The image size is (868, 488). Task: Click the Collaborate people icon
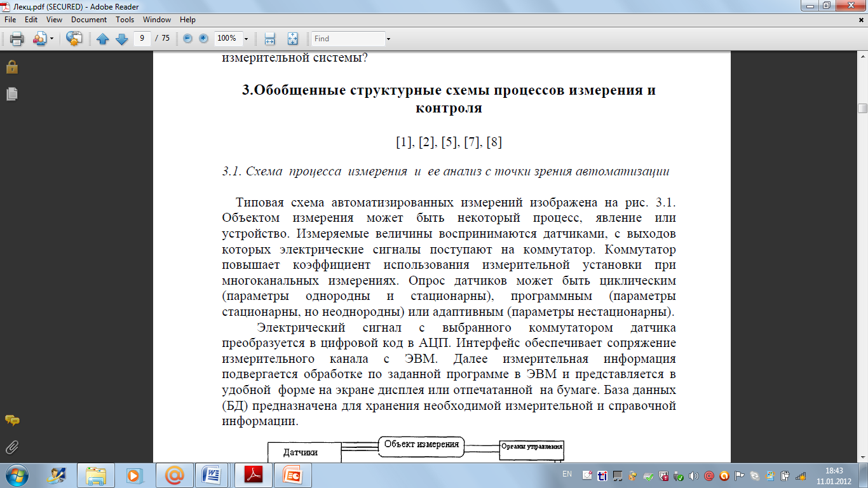pos(39,39)
